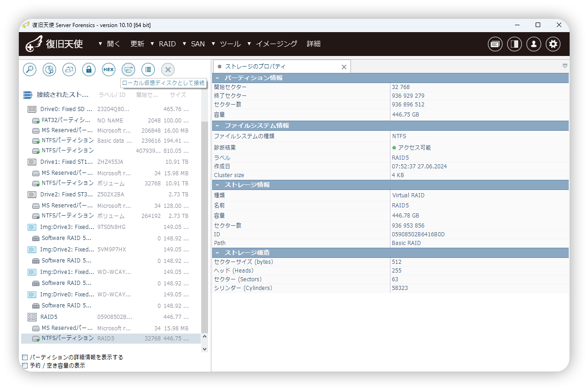This screenshot has height=390, width=588.
Task: Click the storage list scrollbar thumb
Action: click(205, 227)
